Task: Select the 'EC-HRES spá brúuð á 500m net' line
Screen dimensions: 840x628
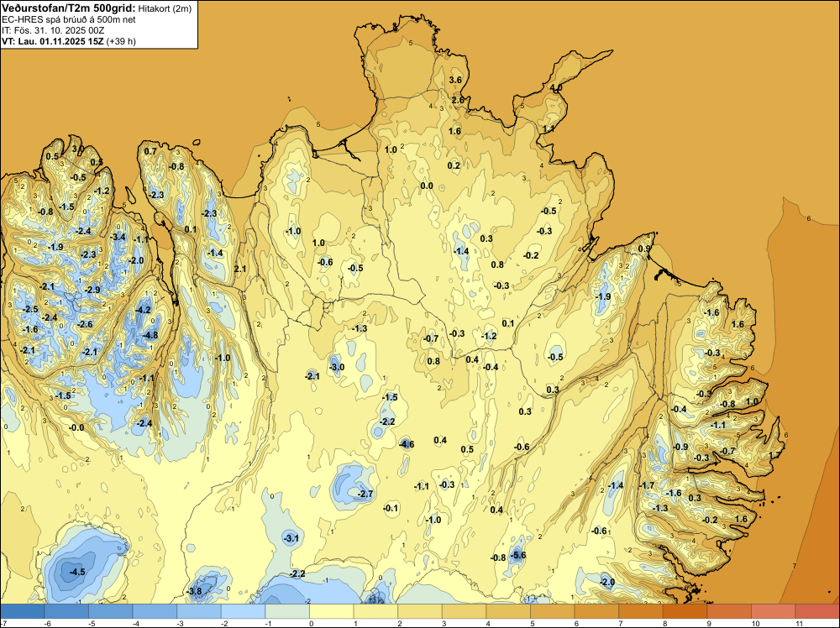Action: 69,19
